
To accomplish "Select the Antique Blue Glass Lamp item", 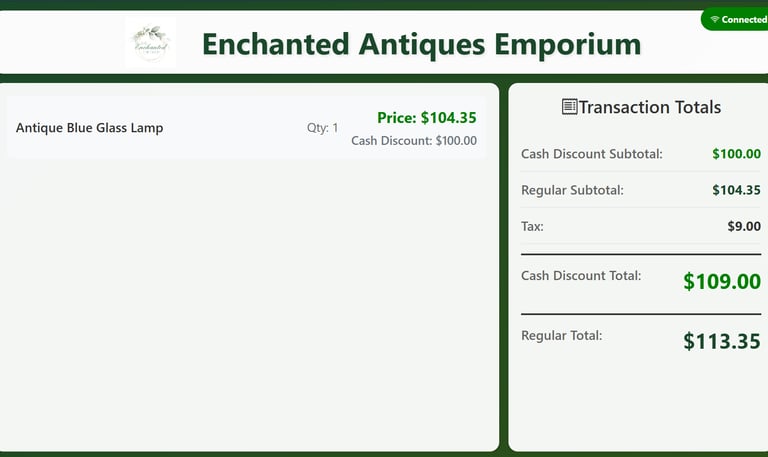I will [90, 128].
